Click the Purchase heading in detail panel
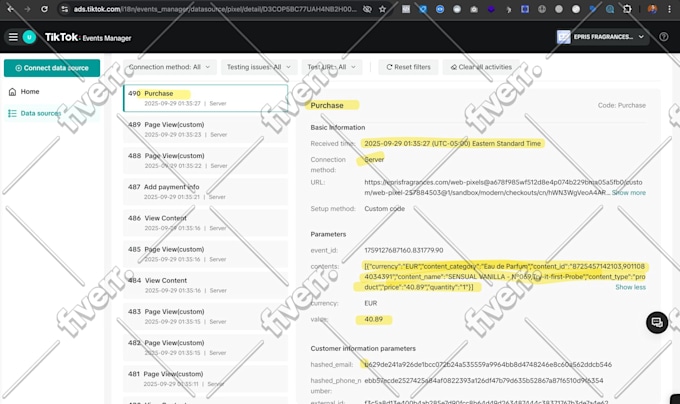Viewport: 680px width, 404px height. pyautogui.click(x=327, y=105)
